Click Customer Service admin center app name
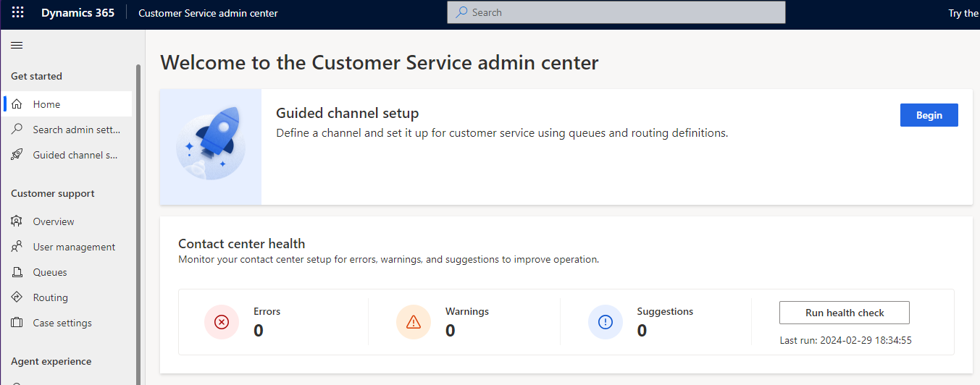The width and height of the screenshot is (980, 385). [208, 13]
